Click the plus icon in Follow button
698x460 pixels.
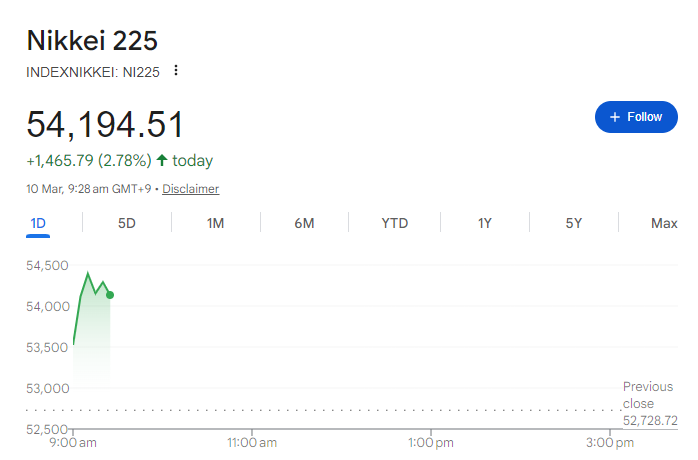coord(615,117)
